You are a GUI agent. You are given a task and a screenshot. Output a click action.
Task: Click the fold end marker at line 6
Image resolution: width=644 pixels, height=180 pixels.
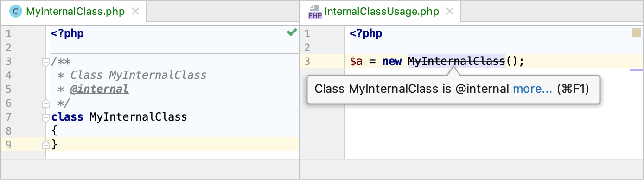tap(45, 103)
